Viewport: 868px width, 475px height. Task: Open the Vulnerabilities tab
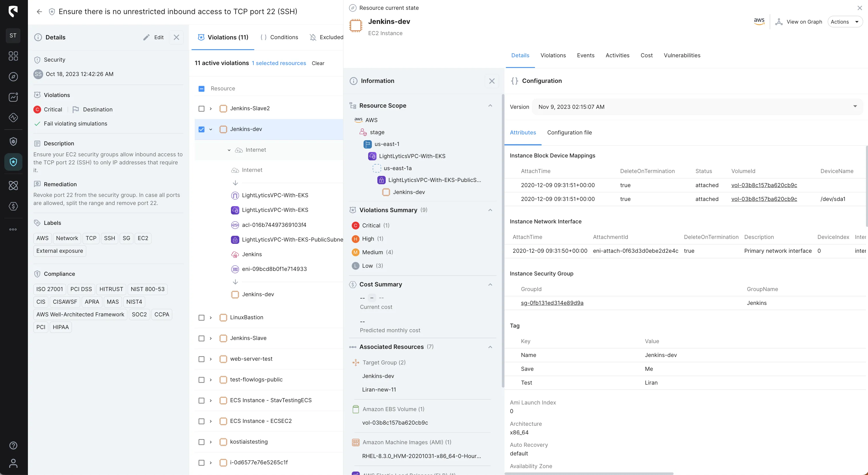coord(682,56)
